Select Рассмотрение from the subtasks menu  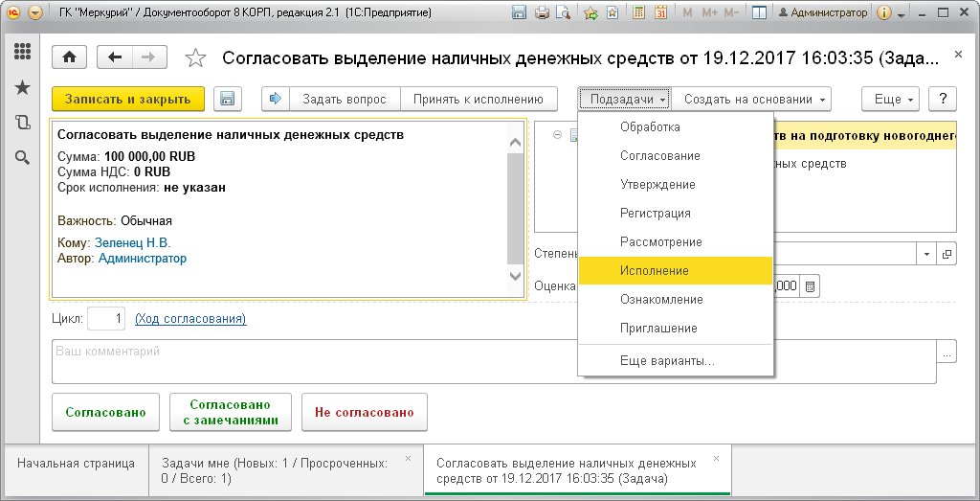pyautogui.click(x=677, y=242)
